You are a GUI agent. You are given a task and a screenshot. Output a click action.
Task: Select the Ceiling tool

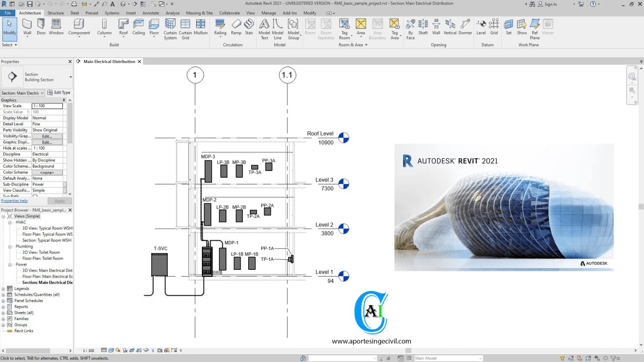(139, 27)
